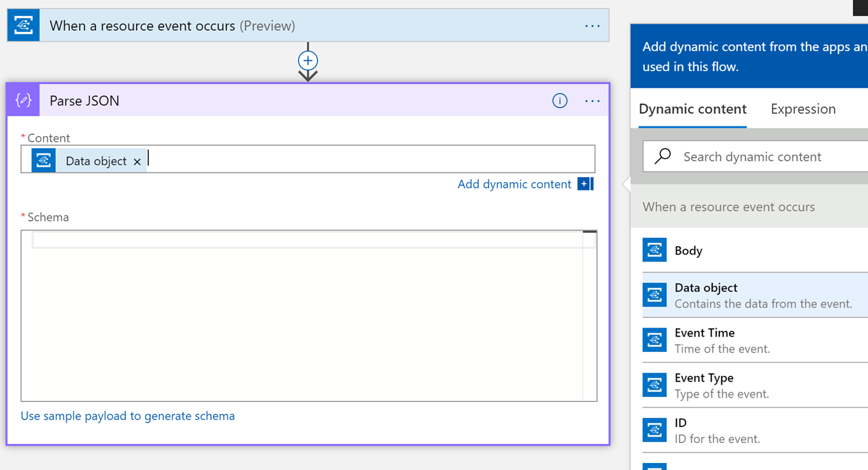Image resolution: width=868 pixels, height=470 pixels.
Task: Switch to the Expression tab
Action: tap(803, 108)
